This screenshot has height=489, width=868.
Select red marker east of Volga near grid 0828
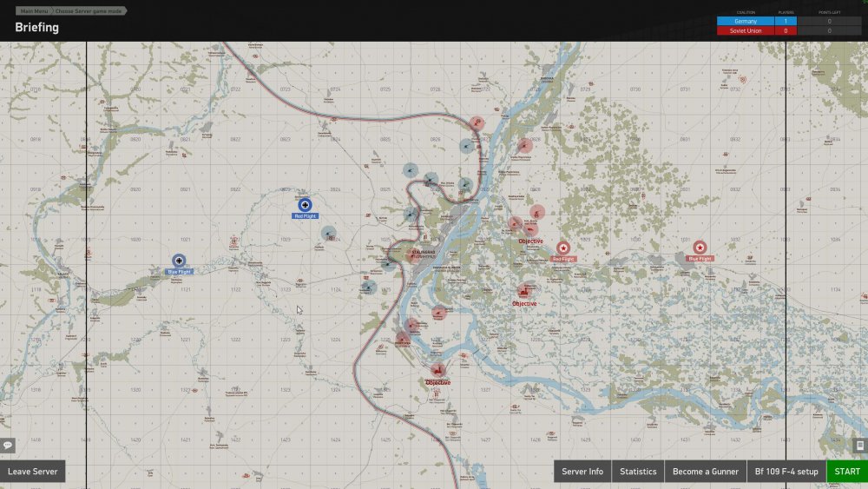[x=525, y=146]
